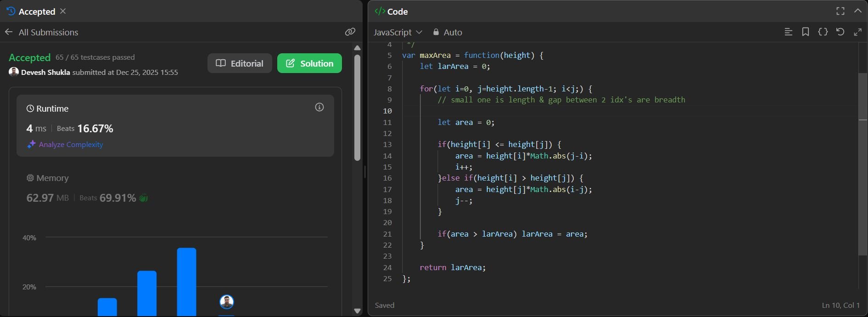The width and height of the screenshot is (868, 317).
Task: Click the curly braces format icon
Action: [x=823, y=32]
